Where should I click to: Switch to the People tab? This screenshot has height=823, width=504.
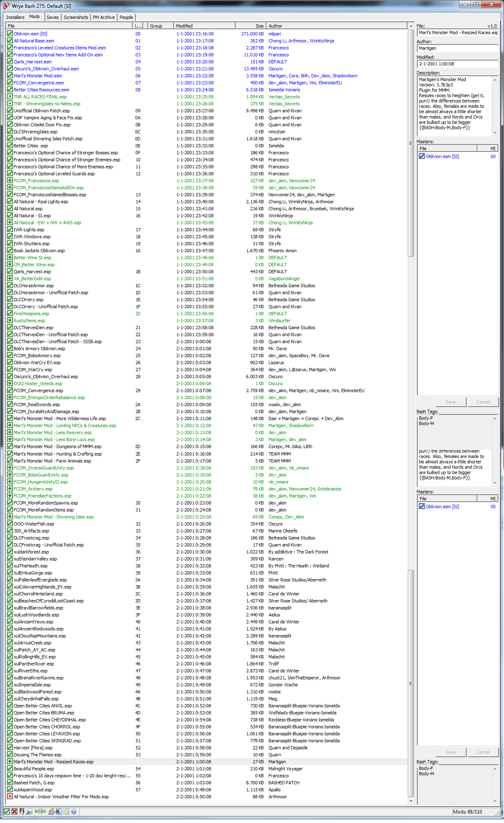coord(126,17)
